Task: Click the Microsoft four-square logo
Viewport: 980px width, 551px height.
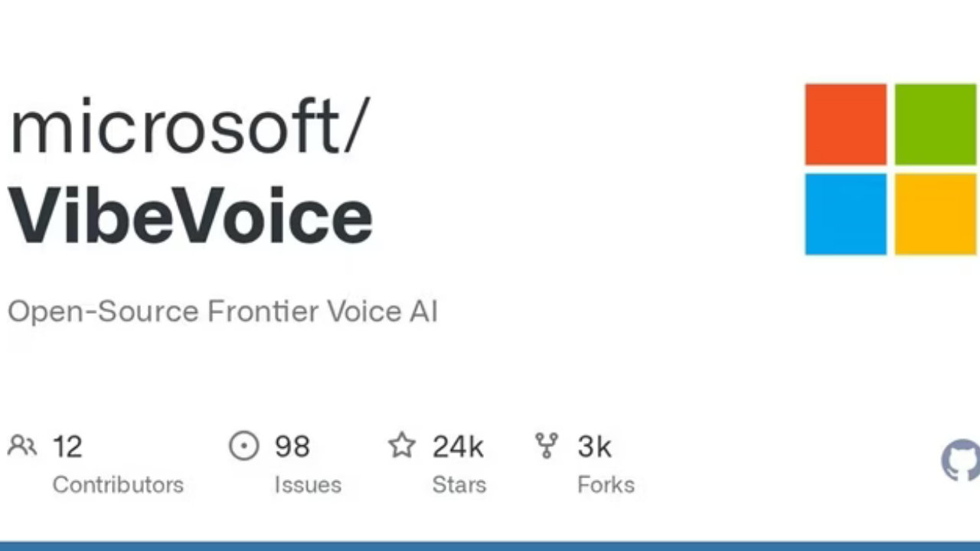Action: tap(890, 168)
